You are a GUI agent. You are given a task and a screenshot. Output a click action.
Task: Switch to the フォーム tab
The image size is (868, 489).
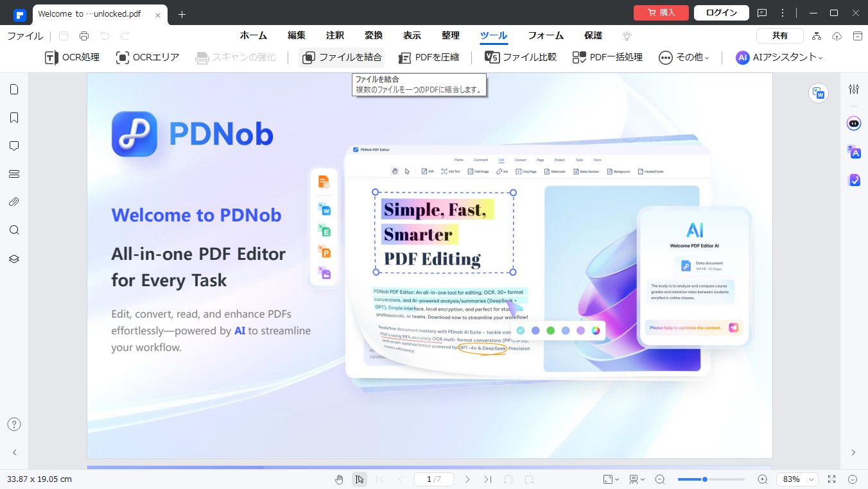coord(546,36)
